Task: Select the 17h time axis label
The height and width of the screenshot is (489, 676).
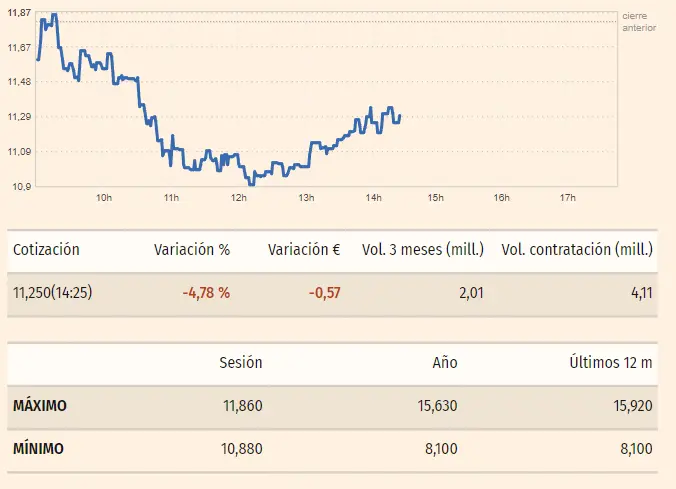Action: (x=568, y=197)
